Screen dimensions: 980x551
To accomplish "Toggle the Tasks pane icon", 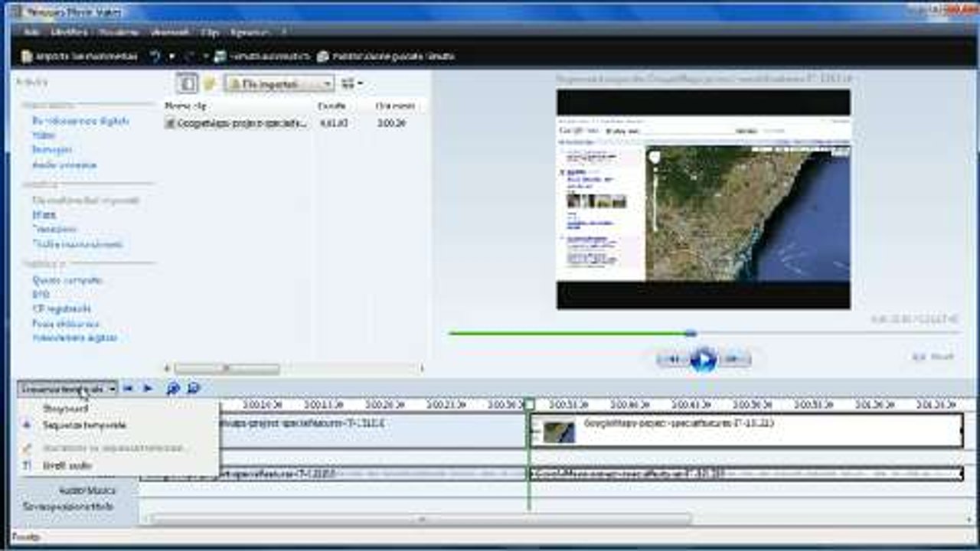I will click(x=187, y=83).
